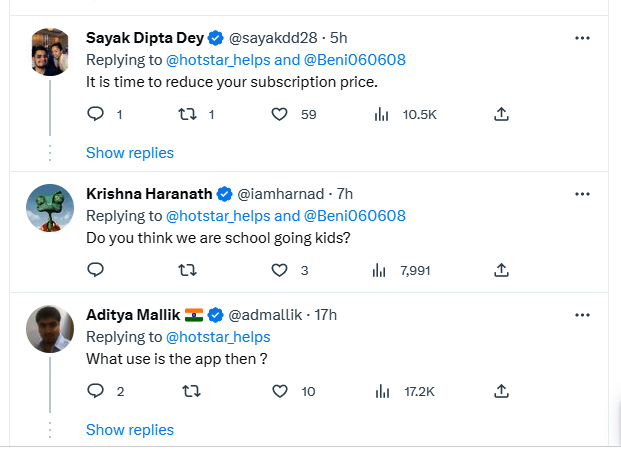The height and width of the screenshot is (450, 621).
Task: Share Aditya Mallik's tweet
Action: (x=501, y=391)
